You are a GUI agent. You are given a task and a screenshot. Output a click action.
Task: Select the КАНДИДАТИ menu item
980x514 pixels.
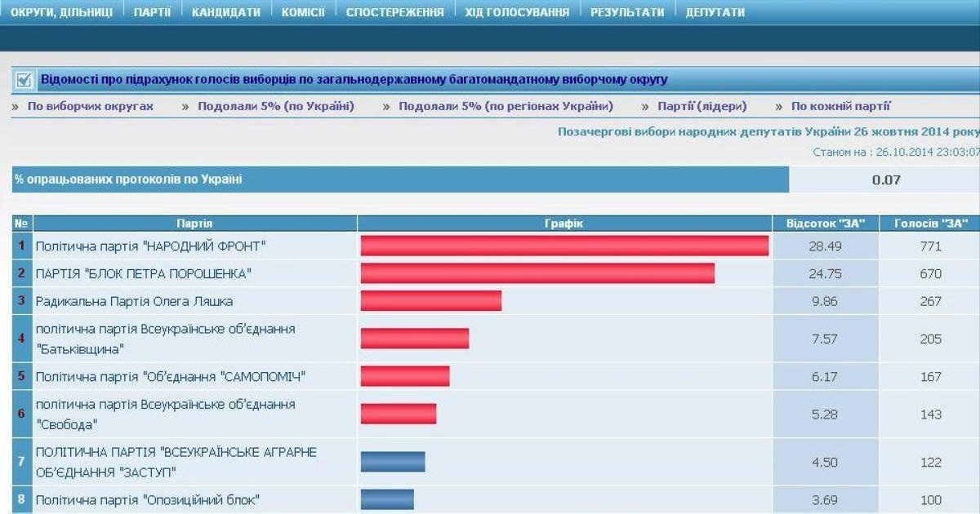pyautogui.click(x=225, y=12)
